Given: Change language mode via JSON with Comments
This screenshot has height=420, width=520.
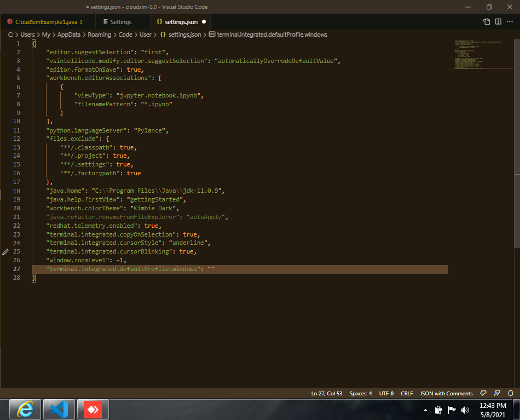Looking at the screenshot, I should [446, 393].
